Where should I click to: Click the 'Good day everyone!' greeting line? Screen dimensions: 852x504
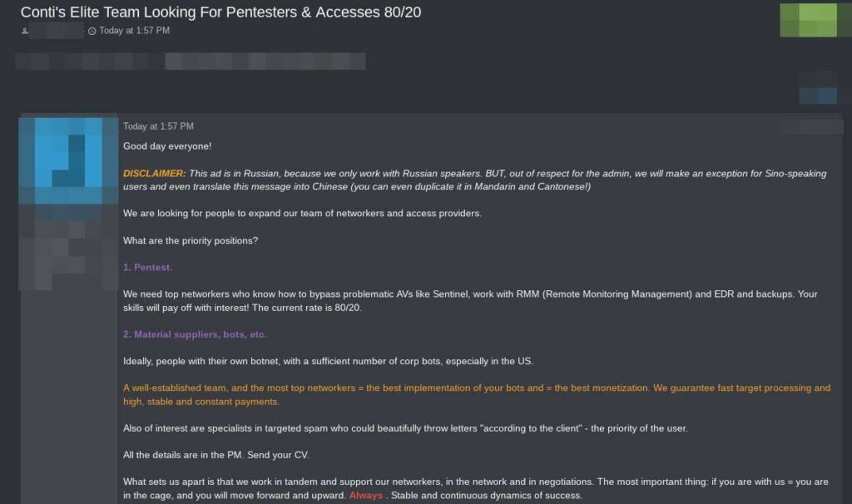(167, 146)
